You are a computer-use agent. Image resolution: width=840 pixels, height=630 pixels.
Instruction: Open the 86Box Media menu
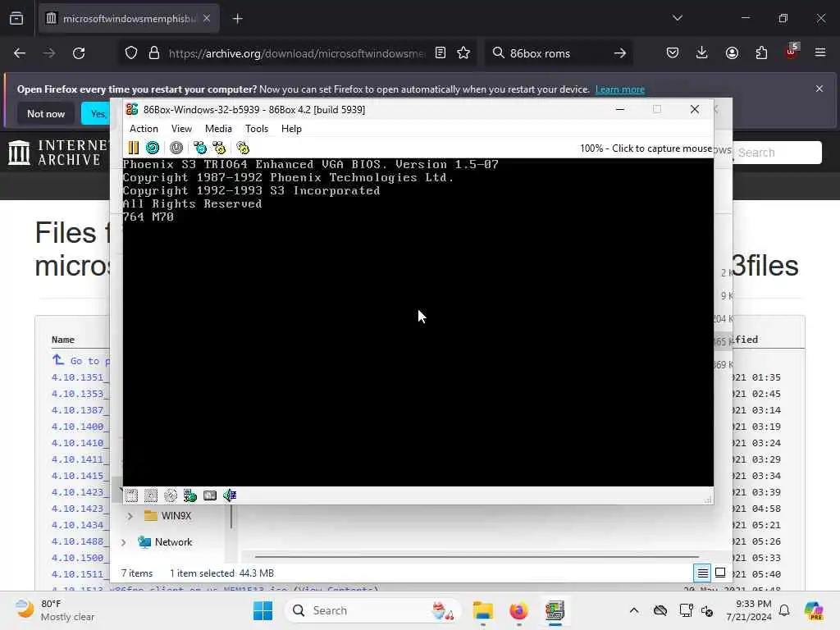point(218,129)
